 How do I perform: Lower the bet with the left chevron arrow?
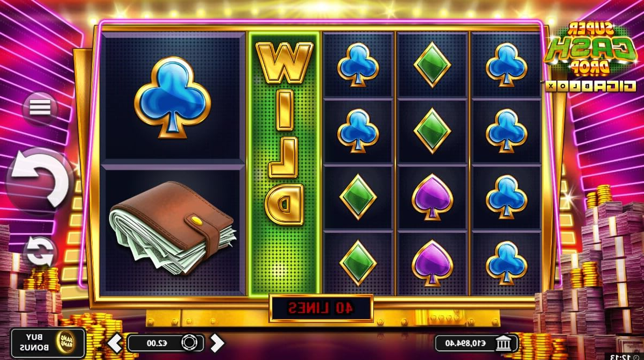115,343
